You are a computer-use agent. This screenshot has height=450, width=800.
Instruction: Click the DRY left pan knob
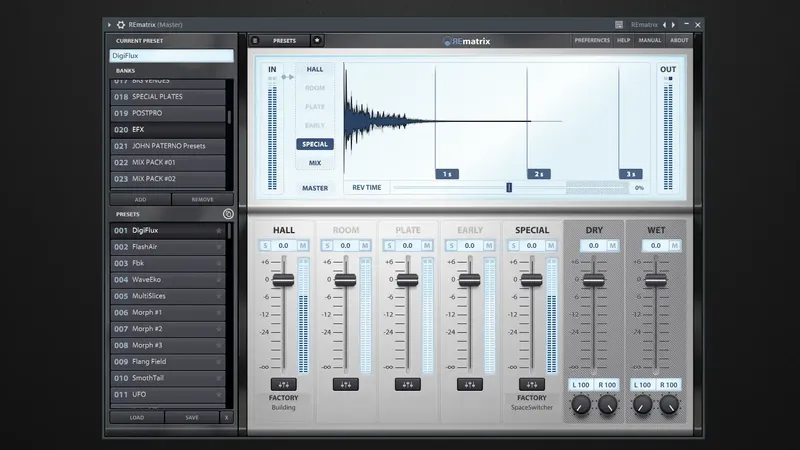pyautogui.click(x=581, y=405)
